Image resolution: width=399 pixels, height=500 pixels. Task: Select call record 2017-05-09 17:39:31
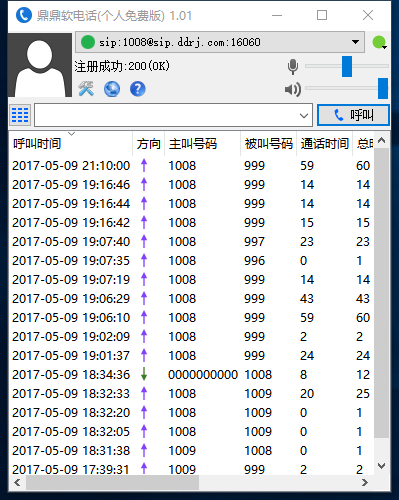pyautogui.click(x=191, y=468)
